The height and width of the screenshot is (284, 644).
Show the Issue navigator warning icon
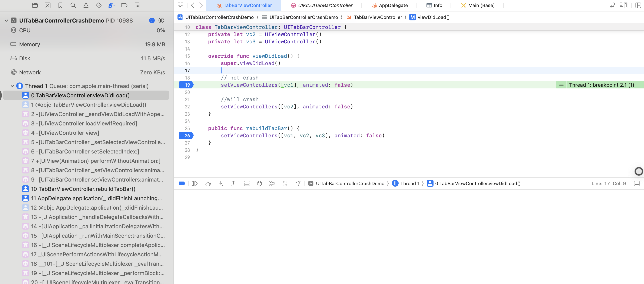coord(86,5)
